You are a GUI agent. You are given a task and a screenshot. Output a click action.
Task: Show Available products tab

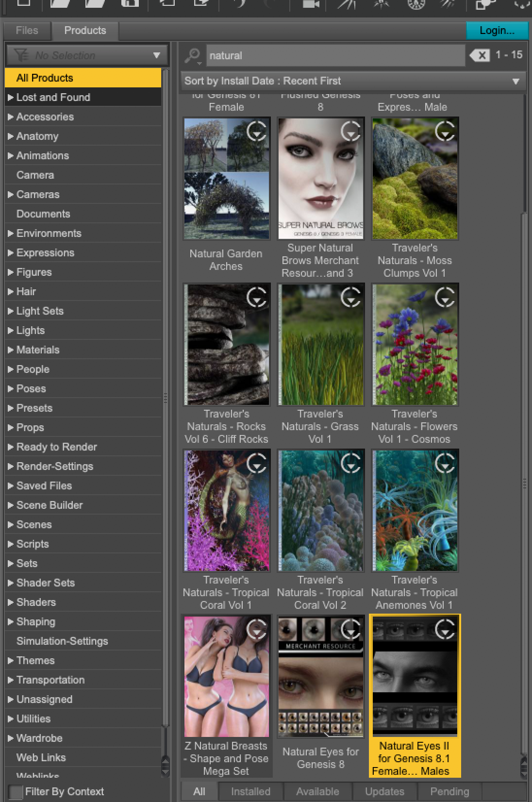[318, 791]
